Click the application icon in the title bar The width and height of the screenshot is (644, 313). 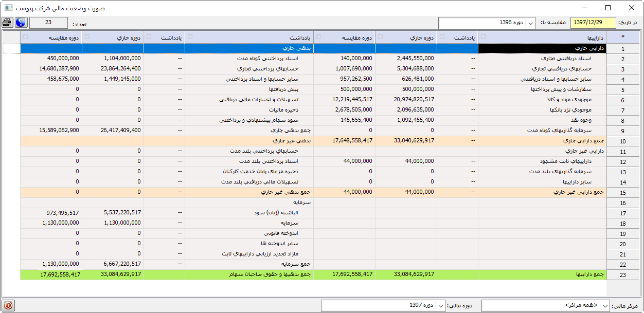8,8
